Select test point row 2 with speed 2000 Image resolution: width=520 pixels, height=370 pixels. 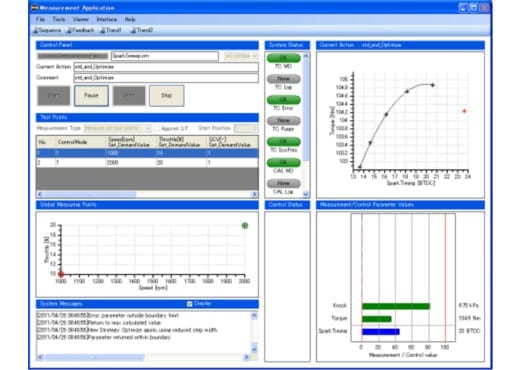(x=147, y=163)
